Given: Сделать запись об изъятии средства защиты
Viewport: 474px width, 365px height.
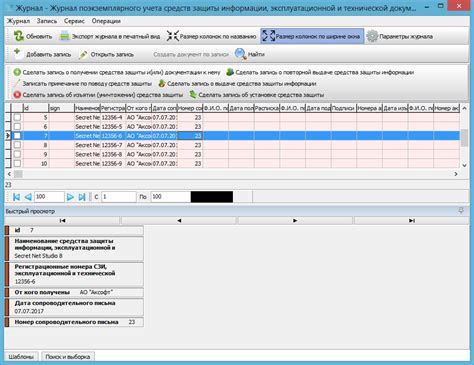Looking at the screenshot, I should click(x=98, y=95).
